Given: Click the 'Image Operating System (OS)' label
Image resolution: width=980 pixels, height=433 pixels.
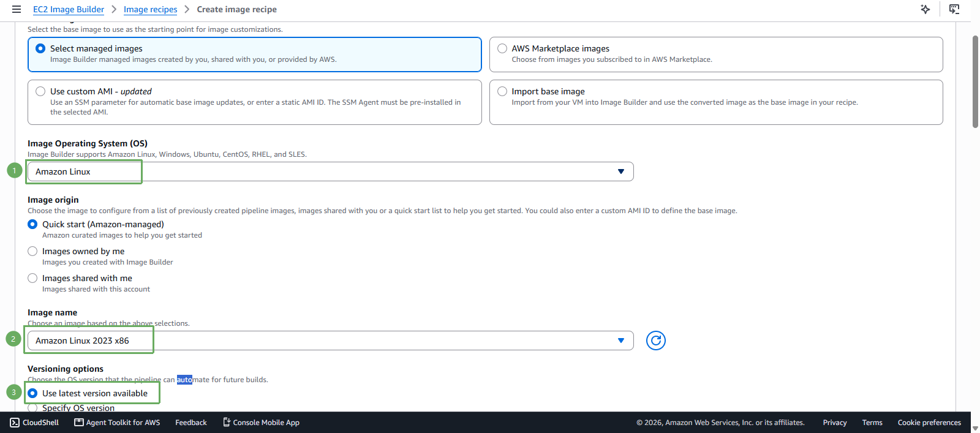Looking at the screenshot, I should [88, 143].
